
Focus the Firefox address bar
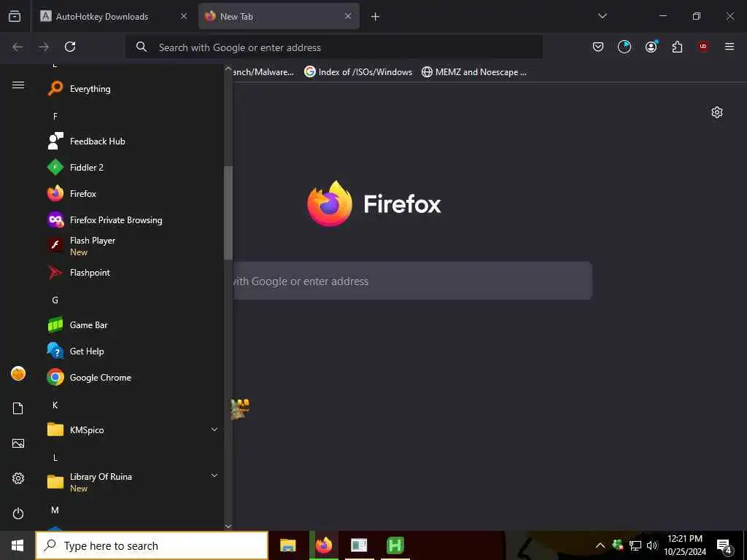(334, 47)
